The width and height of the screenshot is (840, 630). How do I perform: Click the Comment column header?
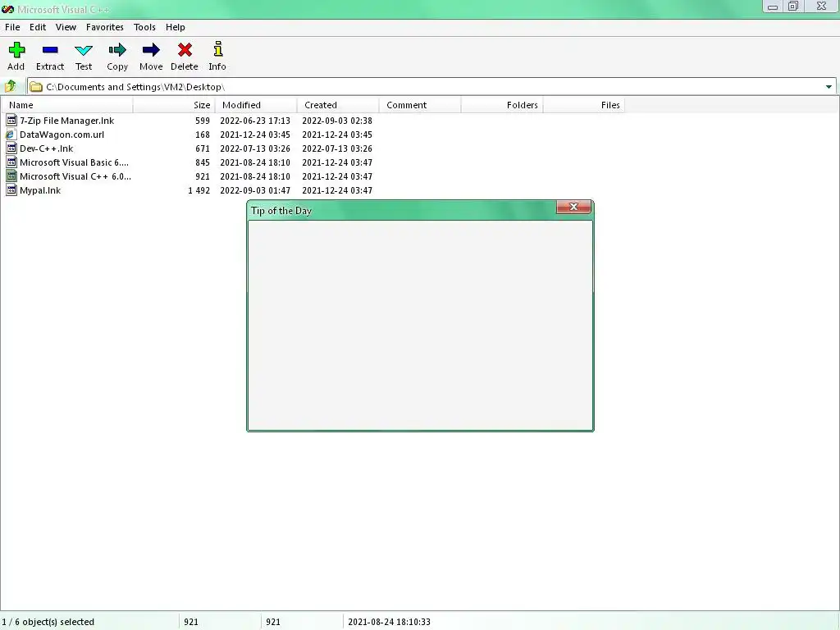[420, 105]
